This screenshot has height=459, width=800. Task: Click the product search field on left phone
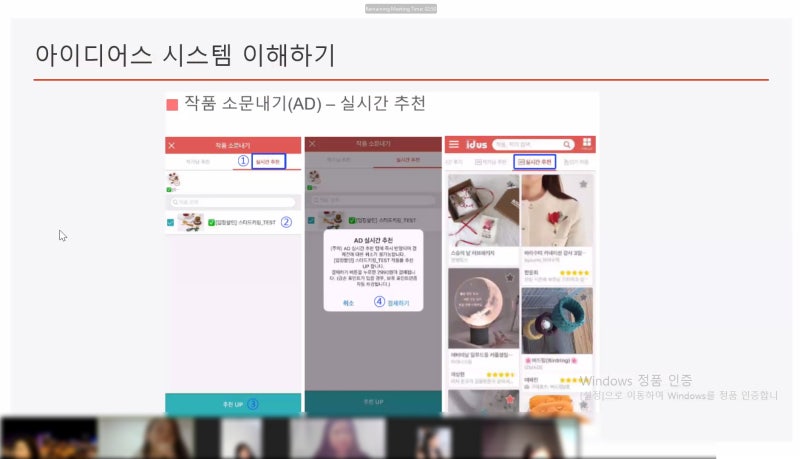pos(233,202)
